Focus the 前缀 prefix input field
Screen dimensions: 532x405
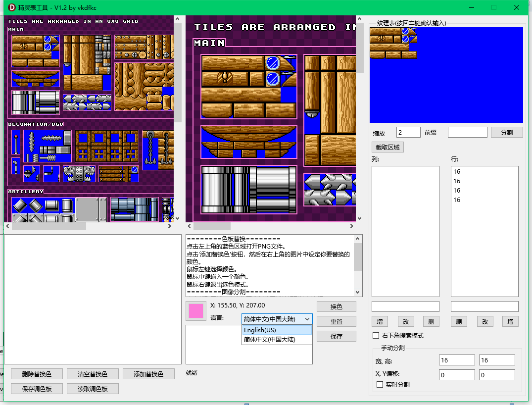click(x=468, y=132)
